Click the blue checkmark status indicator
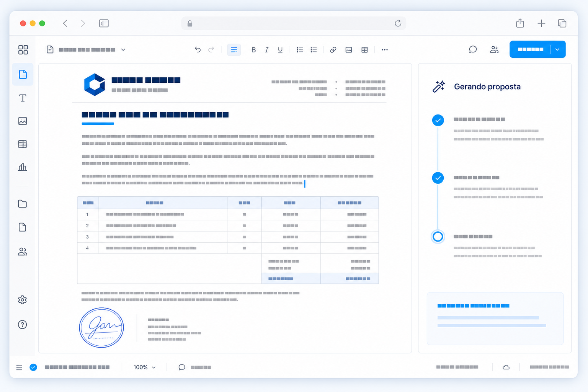The height and width of the screenshot is (392, 588). [x=33, y=367]
